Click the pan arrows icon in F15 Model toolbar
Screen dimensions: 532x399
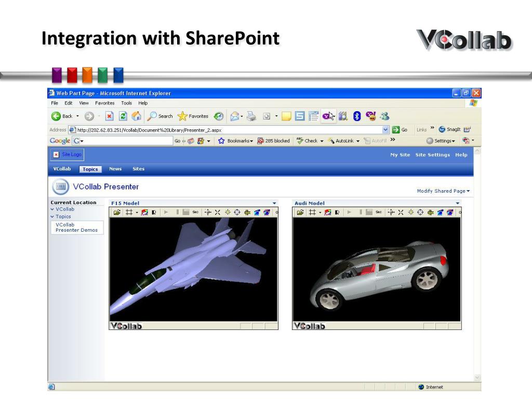[208, 212]
